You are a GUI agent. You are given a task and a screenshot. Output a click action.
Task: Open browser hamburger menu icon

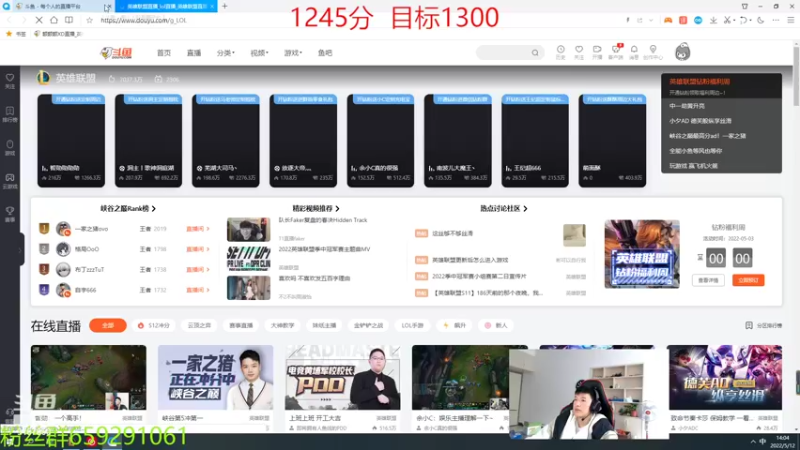[x=791, y=20]
